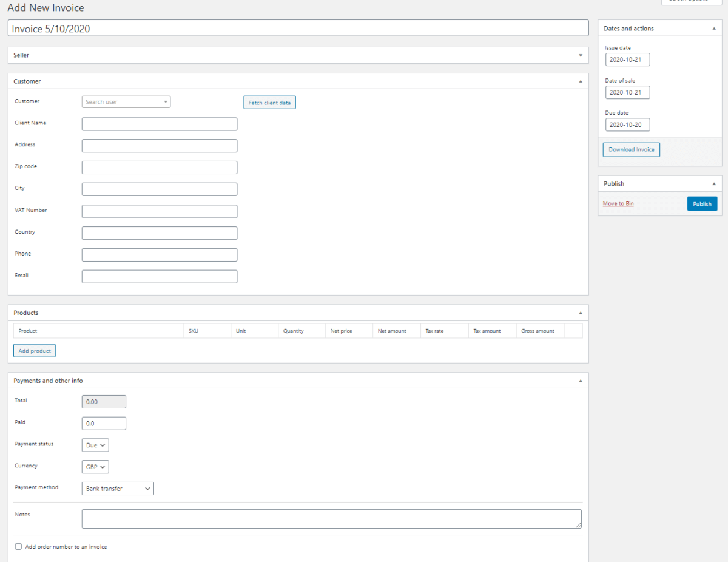Collapse the Payments and other info section

580,380
